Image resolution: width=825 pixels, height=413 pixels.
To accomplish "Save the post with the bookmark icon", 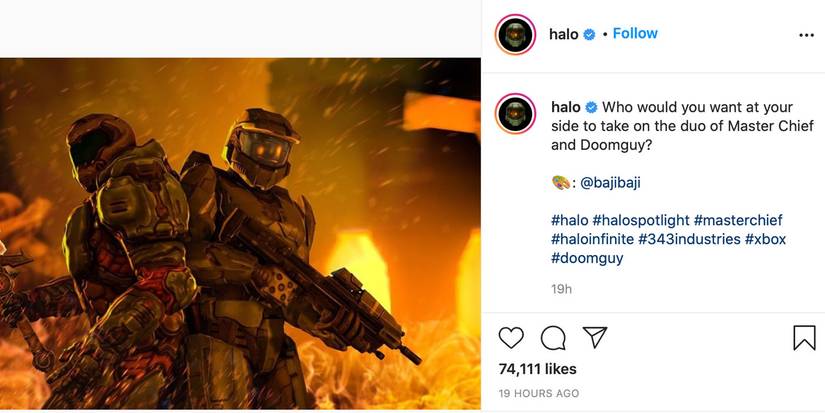I will (804, 338).
